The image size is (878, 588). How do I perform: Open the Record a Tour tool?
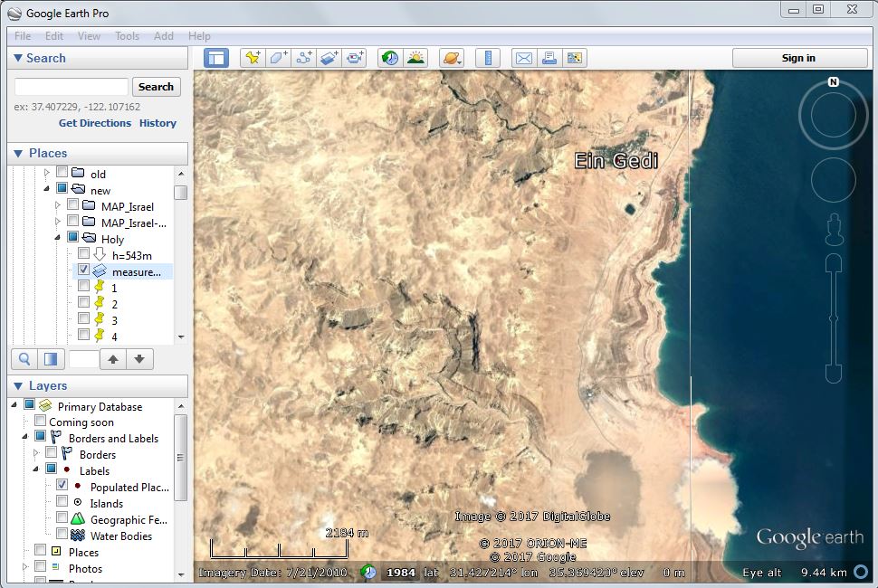click(354, 58)
